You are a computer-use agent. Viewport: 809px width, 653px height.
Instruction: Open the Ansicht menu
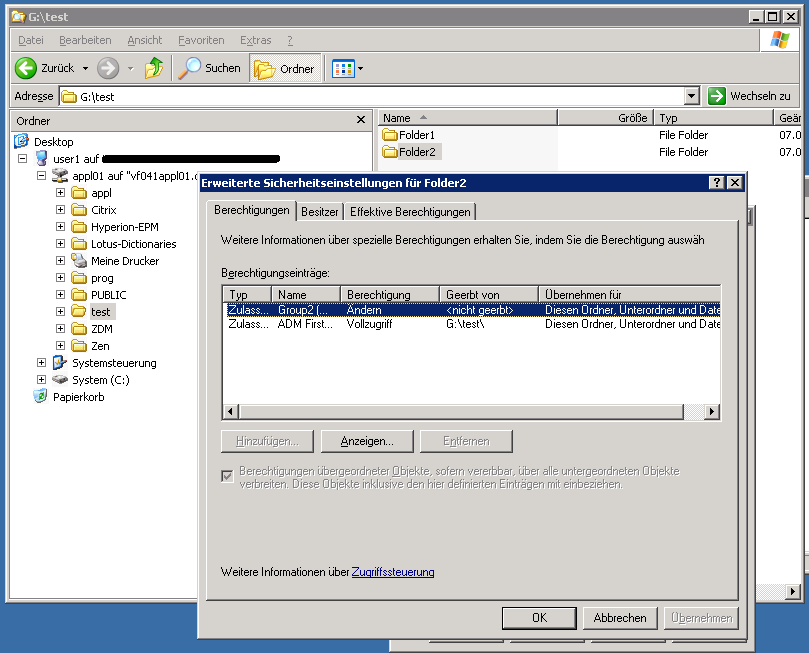144,40
